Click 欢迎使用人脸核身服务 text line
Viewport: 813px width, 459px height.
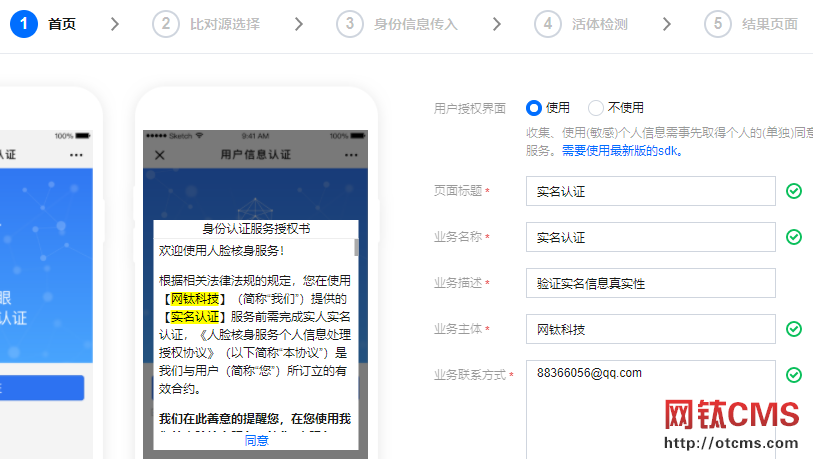(x=221, y=251)
